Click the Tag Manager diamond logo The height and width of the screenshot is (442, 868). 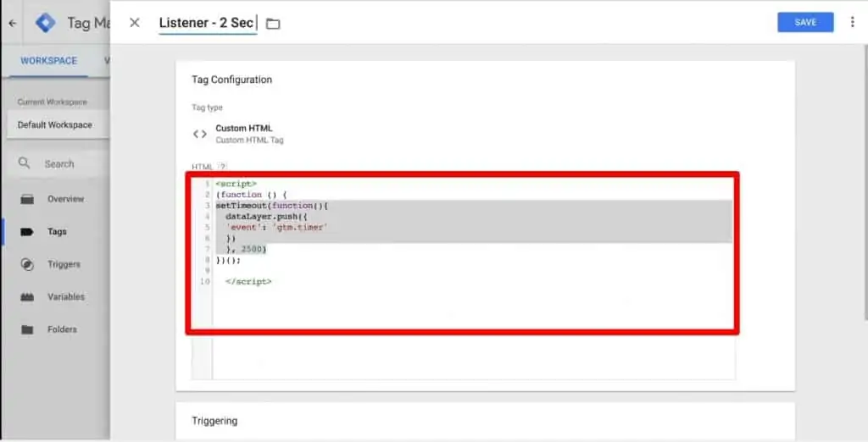coord(46,23)
